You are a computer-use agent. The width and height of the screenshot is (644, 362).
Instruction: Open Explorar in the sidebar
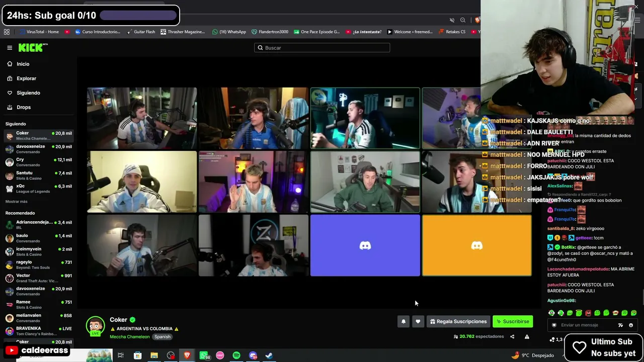tap(26, 78)
